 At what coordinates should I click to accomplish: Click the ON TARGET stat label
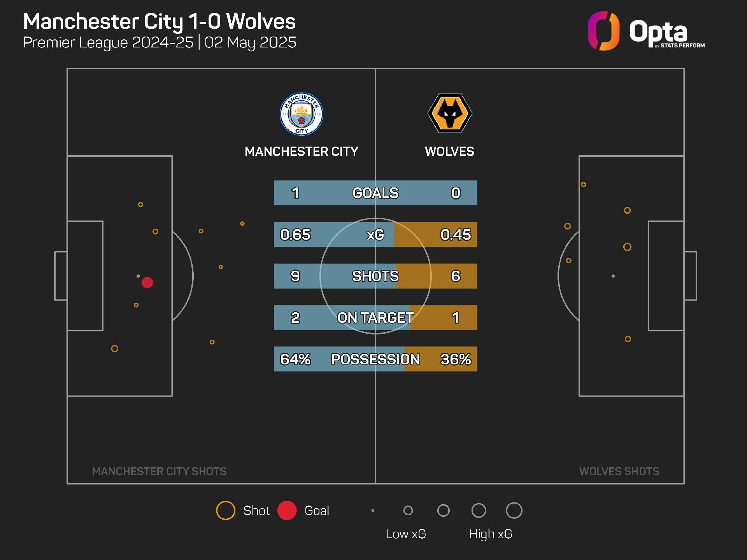pos(375,318)
